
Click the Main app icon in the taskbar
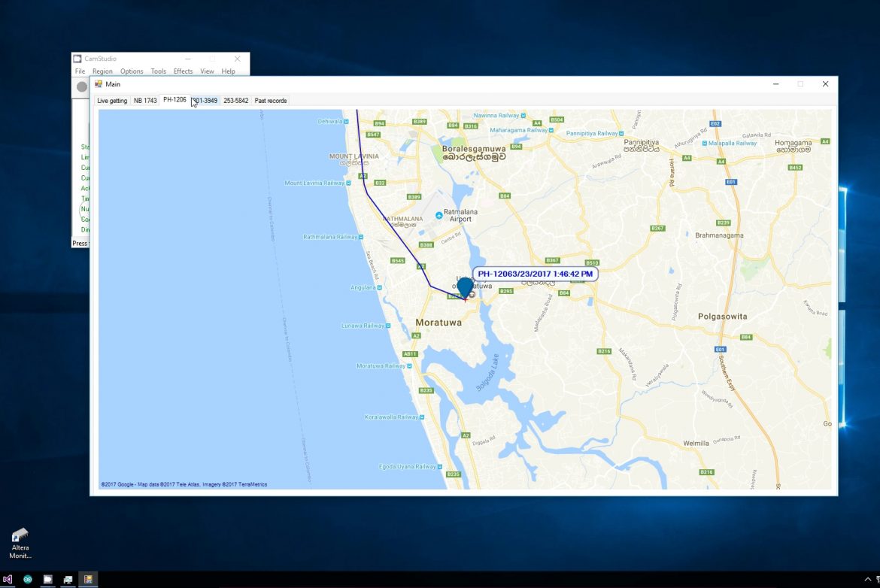[x=88, y=580]
